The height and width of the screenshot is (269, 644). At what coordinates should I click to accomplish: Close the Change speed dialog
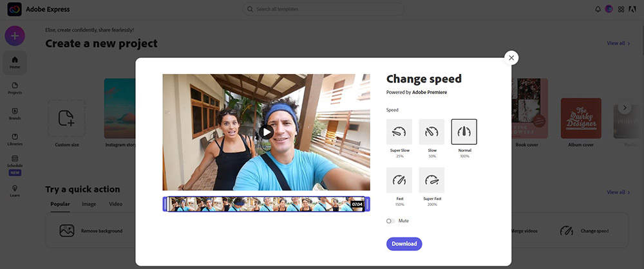pos(511,58)
